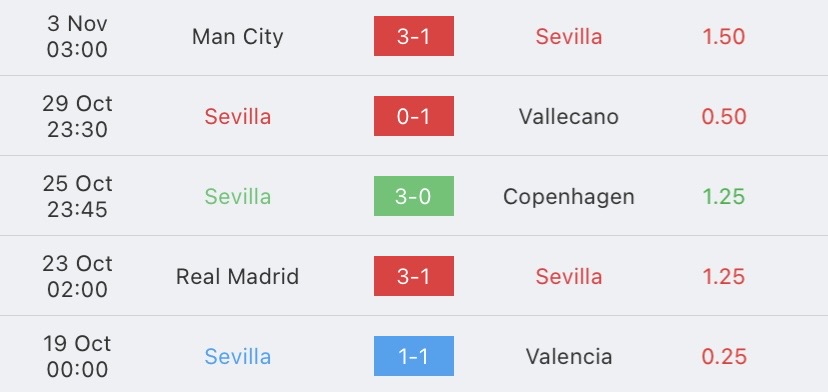The width and height of the screenshot is (828, 392).
Task: Click the Copenhagen team name
Action: coord(569,197)
